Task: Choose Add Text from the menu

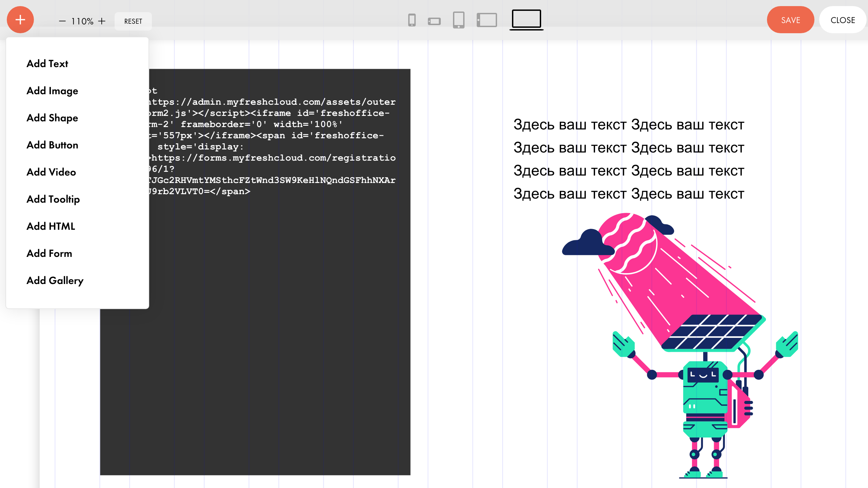Action: click(47, 64)
